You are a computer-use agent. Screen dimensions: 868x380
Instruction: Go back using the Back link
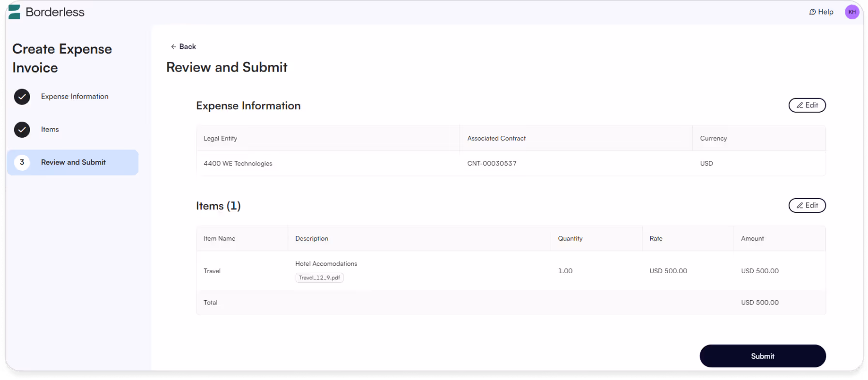tap(183, 46)
